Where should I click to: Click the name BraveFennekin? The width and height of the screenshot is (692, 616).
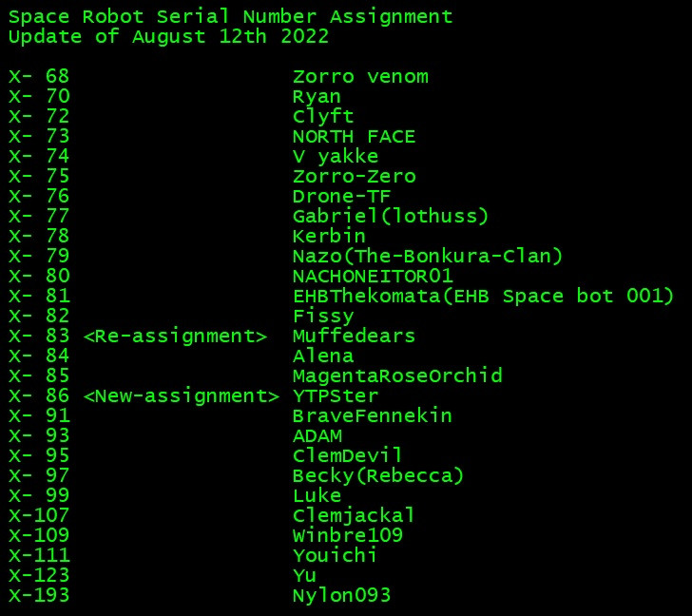[x=372, y=416]
